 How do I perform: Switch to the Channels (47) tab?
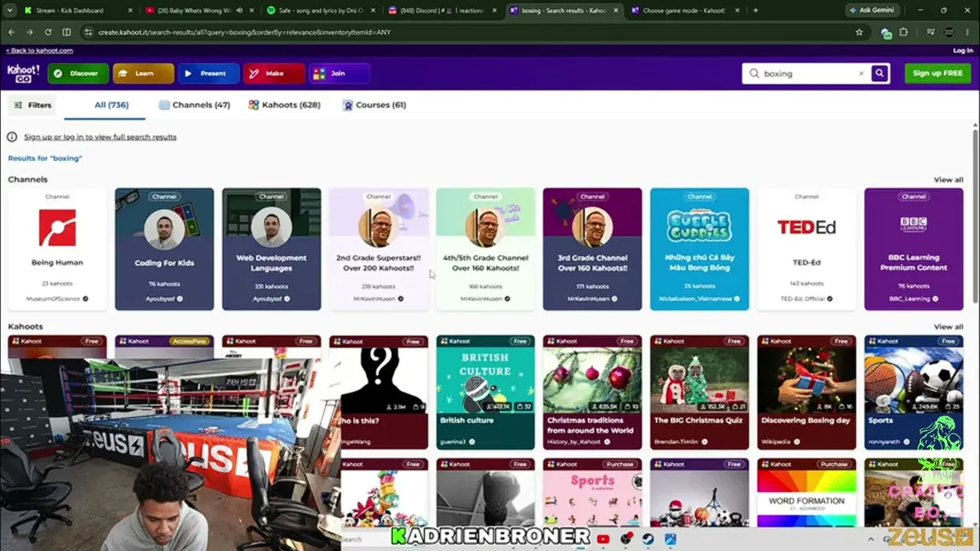[x=194, y=105]
